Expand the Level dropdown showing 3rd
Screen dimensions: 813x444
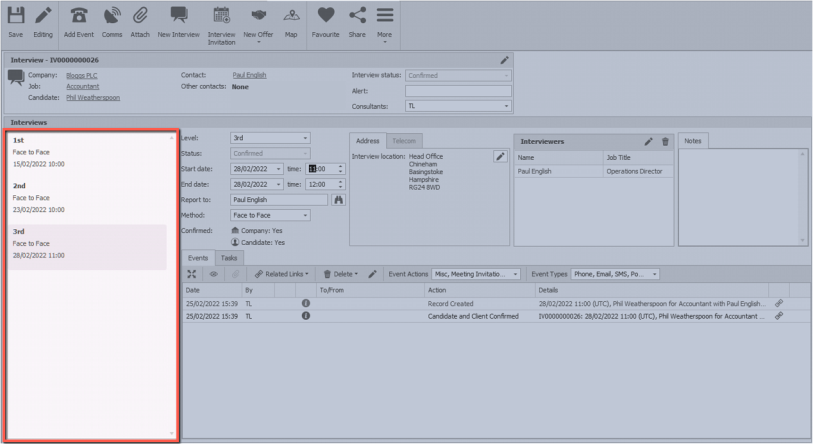(304, 138)
